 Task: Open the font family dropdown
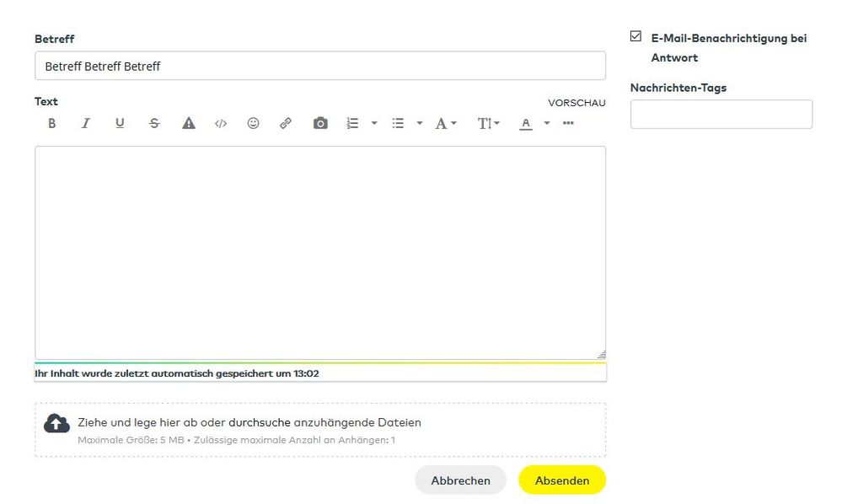coord(446,123)
